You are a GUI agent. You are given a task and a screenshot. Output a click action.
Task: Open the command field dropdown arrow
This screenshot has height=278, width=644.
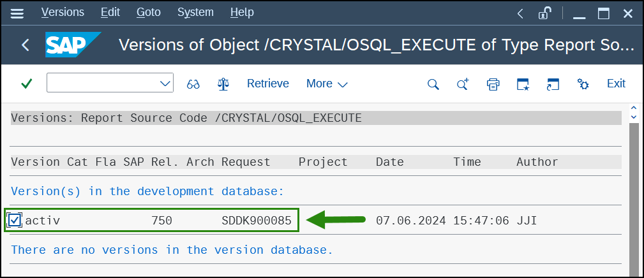click(165, 84)
